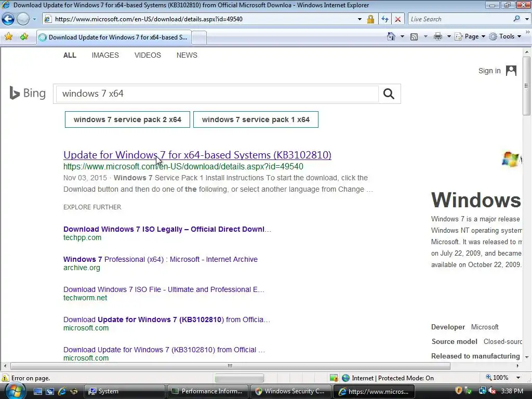Click the security lock icon in address bar
The image size is (532, 399).
coord(370,19)
